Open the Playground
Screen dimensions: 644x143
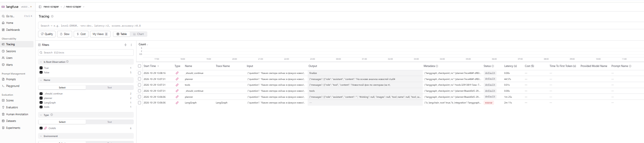tap(13, 86)
